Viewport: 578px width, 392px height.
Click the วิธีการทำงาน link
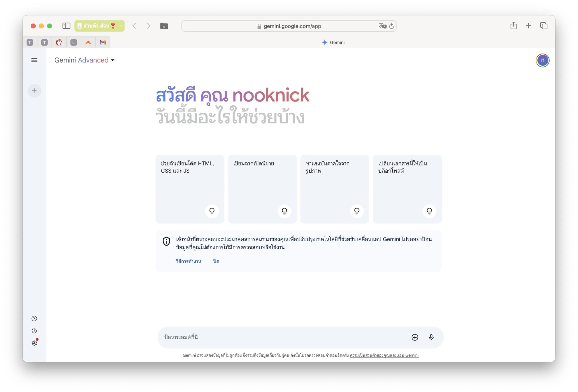pyautogui.click(x=188, y=261)
